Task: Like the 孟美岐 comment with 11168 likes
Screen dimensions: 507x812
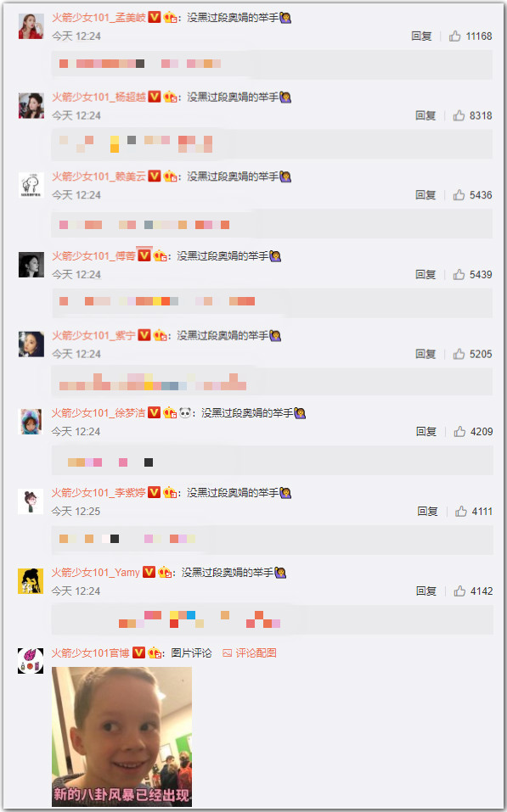Action: pyautogui.click(x=454, y=36)
